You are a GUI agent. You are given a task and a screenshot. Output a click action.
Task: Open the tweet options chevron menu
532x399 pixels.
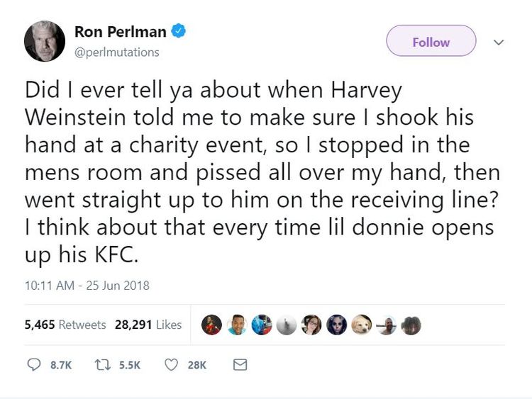pos(499,43)
